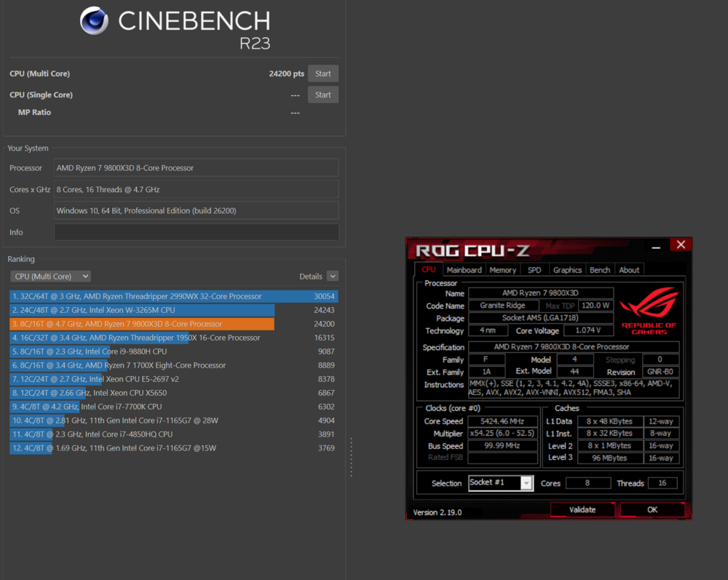Start the CPU Single Core benchmark
The image size is (728, 580).
[x=323, y=95]
